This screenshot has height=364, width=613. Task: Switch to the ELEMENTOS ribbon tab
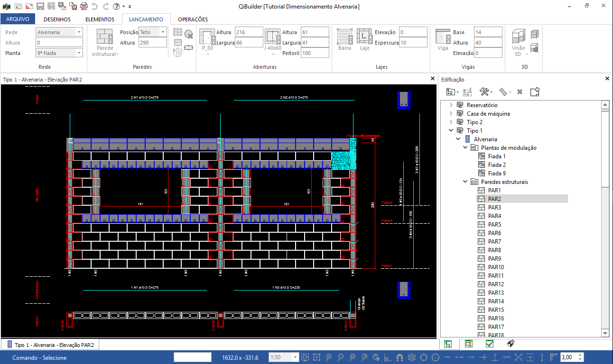tap(100, 19)
